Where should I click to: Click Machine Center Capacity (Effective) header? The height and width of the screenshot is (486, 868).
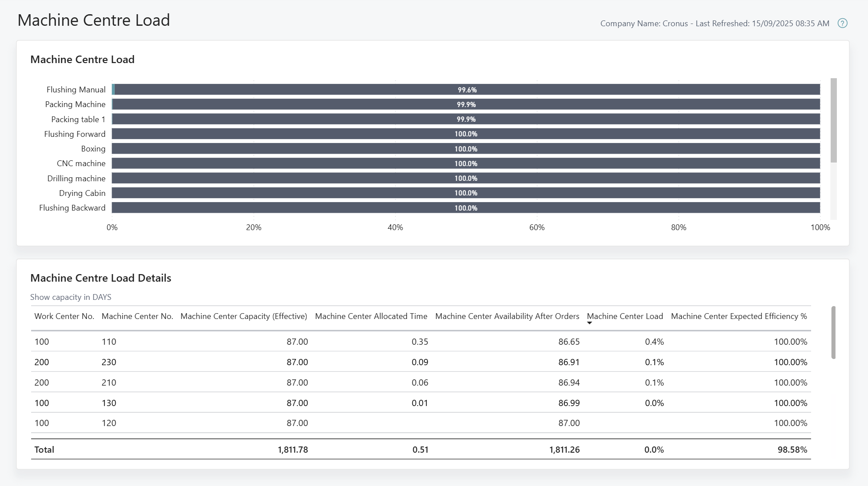coord(244,316)
